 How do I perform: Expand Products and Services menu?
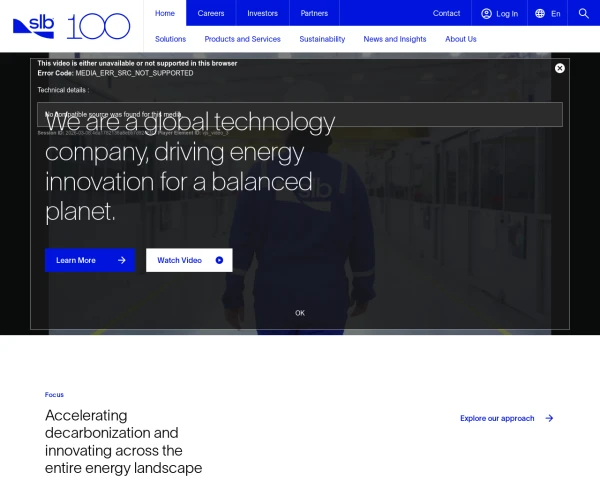[243, 39]
